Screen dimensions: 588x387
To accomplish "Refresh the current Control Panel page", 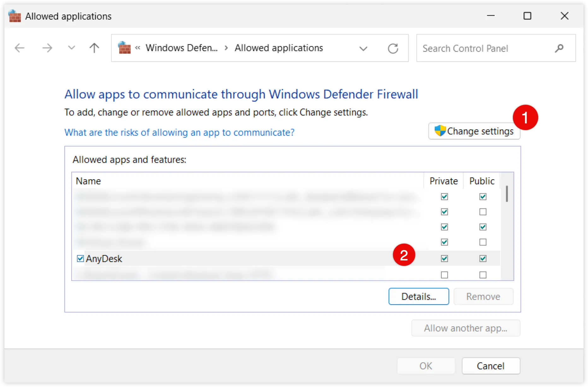I will click(x=393, y=48).
